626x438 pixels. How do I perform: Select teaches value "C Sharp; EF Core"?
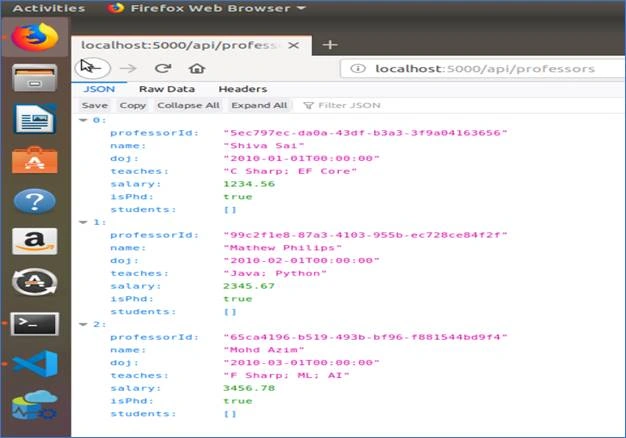click(x=290, y=171)
